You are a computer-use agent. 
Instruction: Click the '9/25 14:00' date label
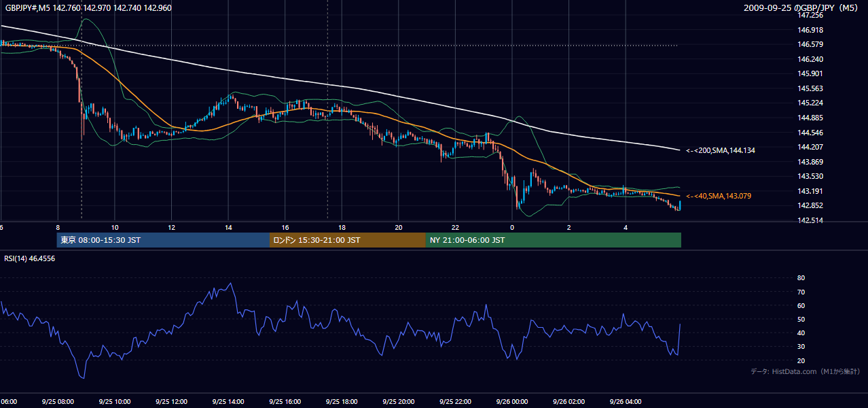[228, 401]
